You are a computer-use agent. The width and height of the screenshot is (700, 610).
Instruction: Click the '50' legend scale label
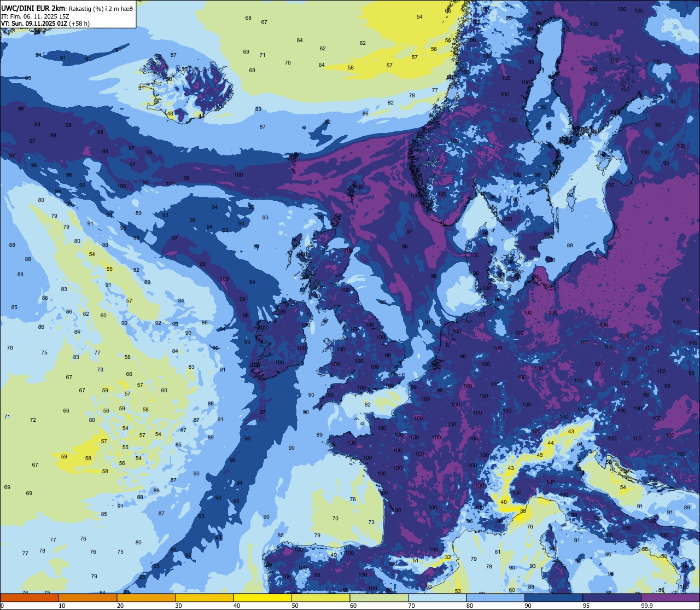coord(295,605)
